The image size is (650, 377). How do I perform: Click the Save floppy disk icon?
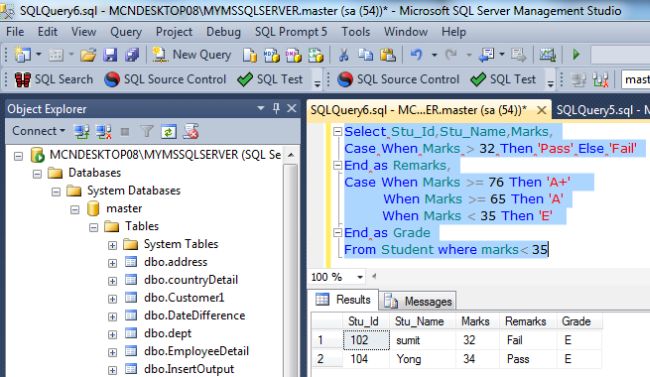[110, 54]
